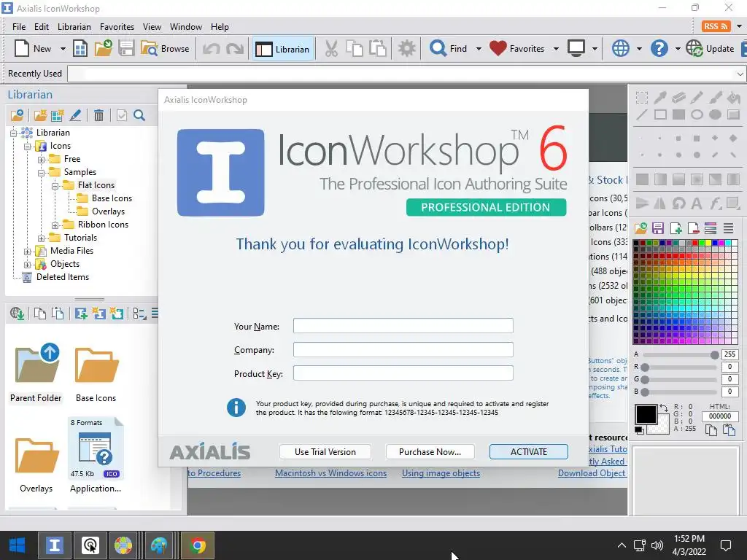
Task: Click the Purchase Now button
Action: [430, 452]
